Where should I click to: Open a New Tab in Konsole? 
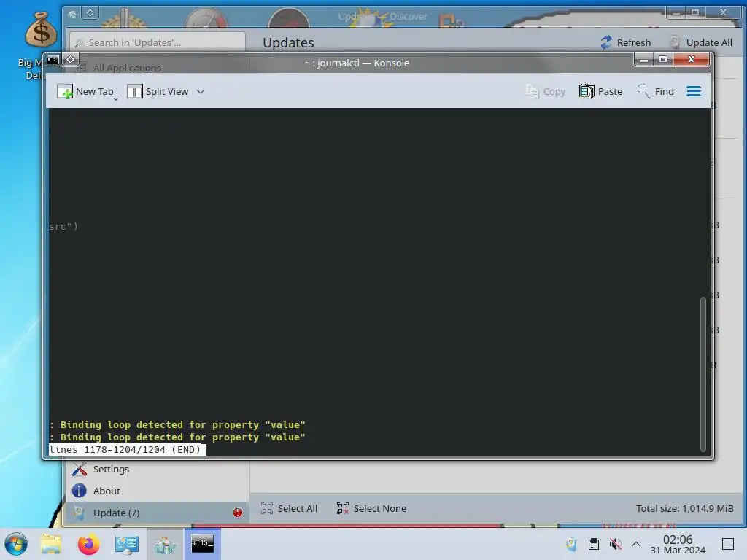(85, 91)
